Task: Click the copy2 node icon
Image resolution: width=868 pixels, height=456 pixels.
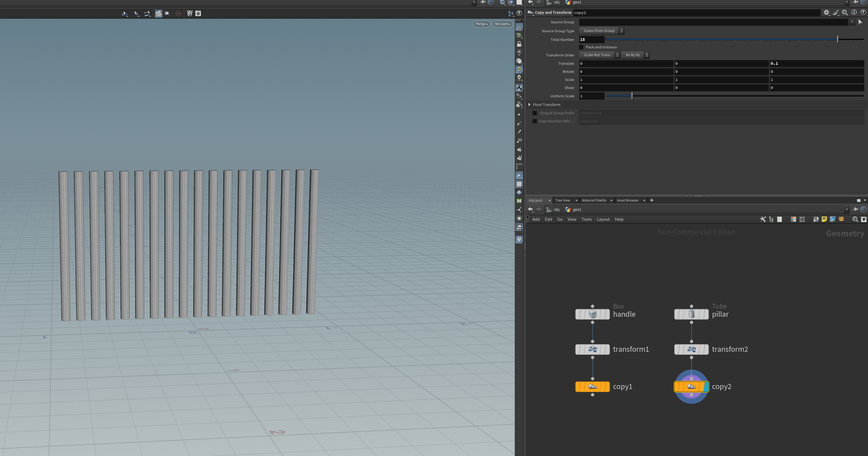Action: point(691,386)
